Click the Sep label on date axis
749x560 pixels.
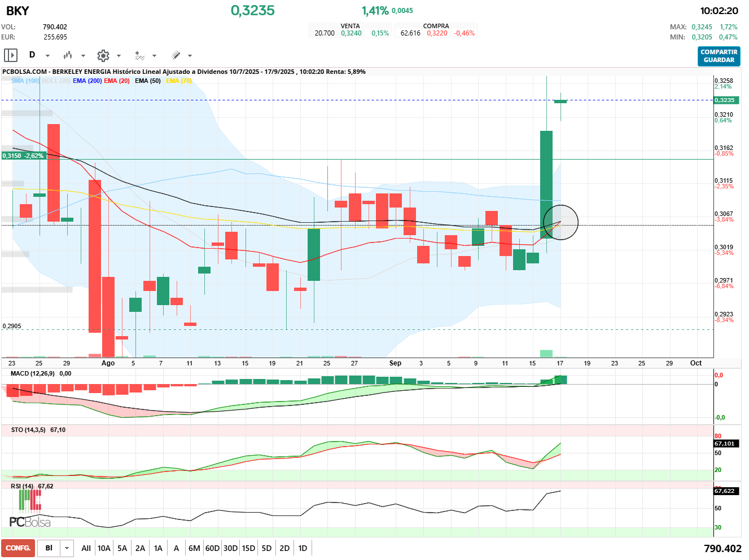pyautogui.click(x=395, y=363)
